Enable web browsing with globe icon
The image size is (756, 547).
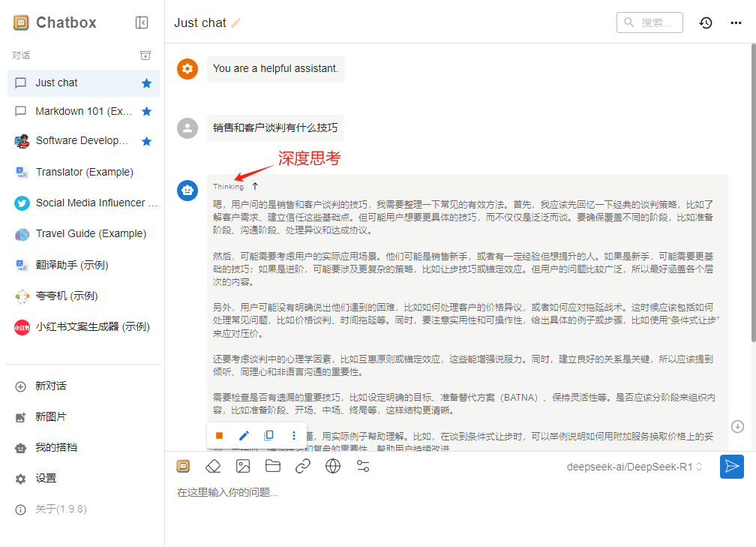(x=333, y=466)
